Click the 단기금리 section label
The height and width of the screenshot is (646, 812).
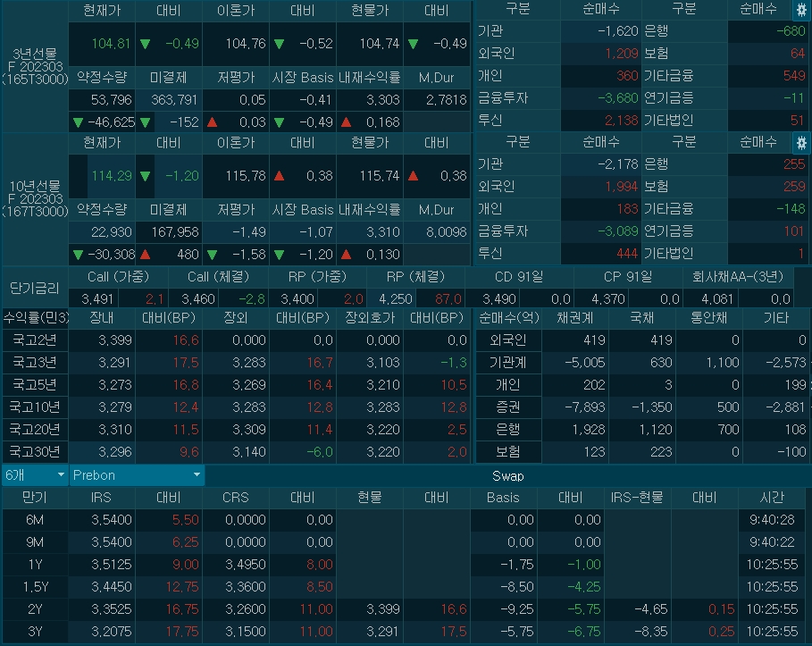click(35, 288)
